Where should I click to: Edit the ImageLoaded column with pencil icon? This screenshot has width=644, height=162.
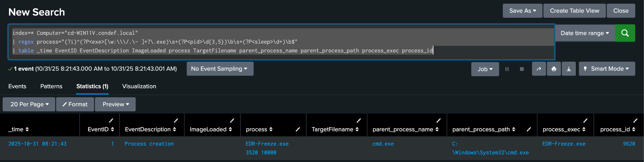tap(232, 120)
